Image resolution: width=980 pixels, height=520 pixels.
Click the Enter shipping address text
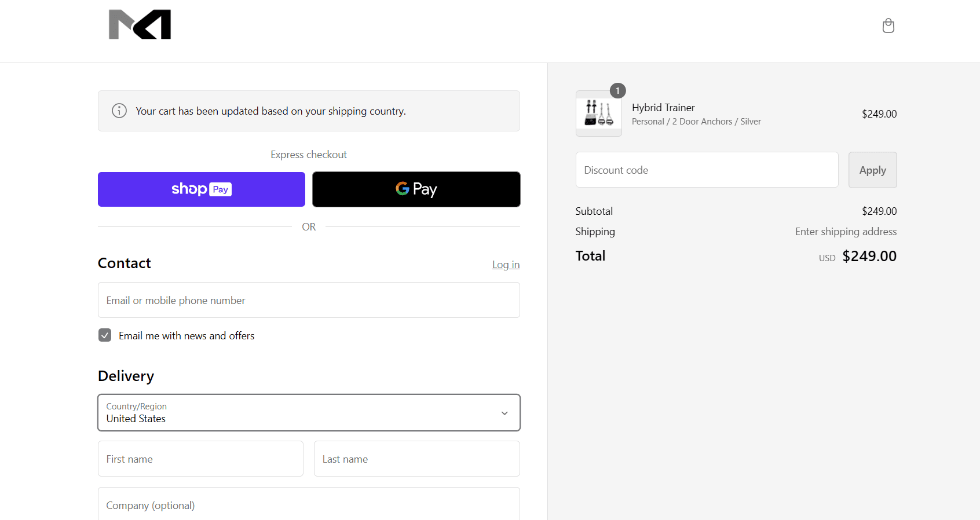tap(846, 232)
